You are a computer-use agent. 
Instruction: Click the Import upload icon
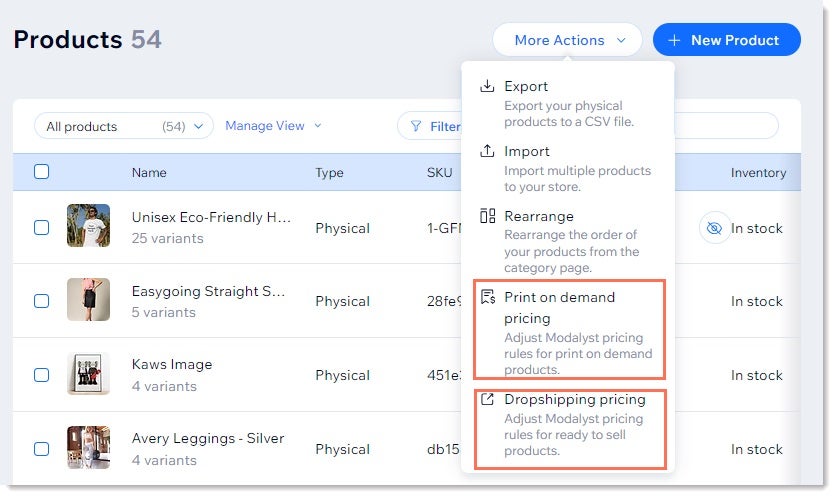coord(488,152)
